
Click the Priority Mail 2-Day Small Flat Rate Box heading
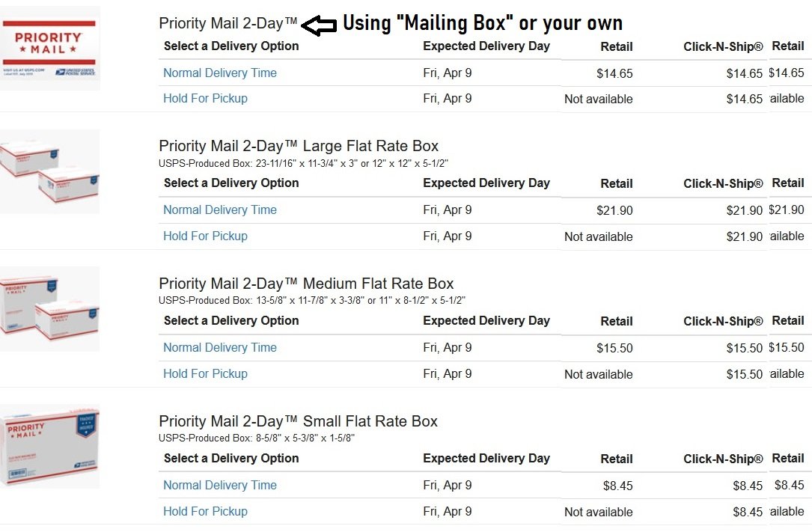click(298, 421)
